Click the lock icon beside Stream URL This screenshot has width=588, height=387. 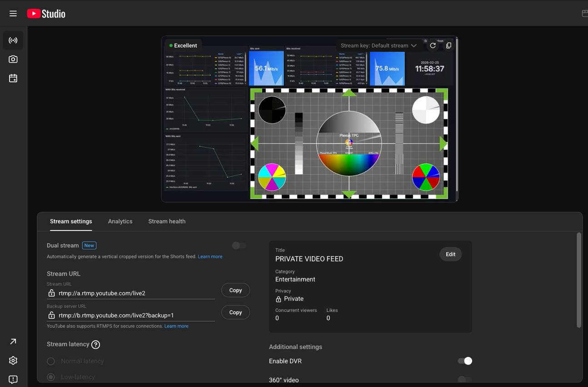[52, 293]
